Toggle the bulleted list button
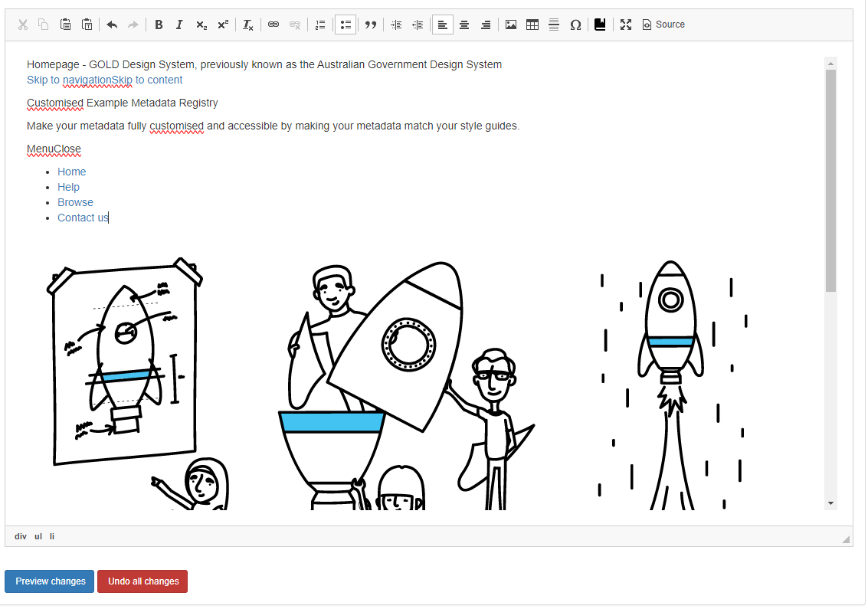This screenshot has width=868, height=609. [x=346, y=25]
